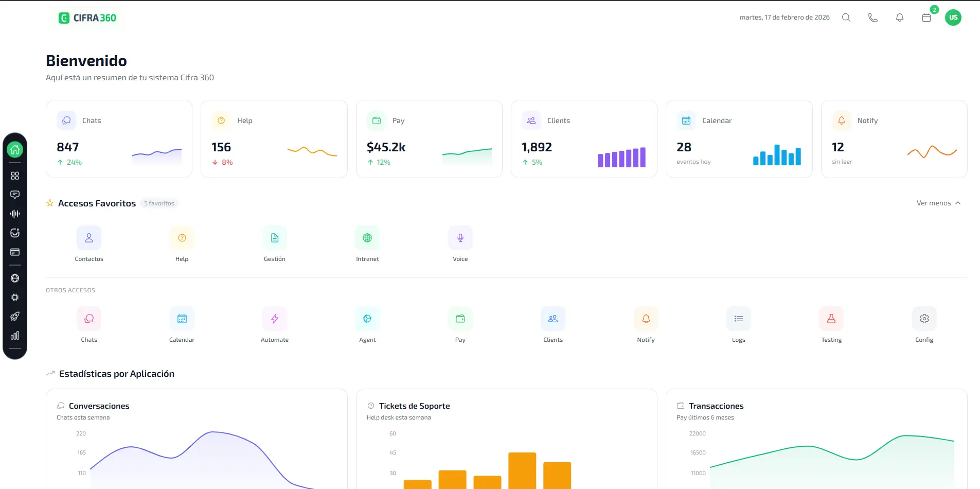
Task: Click the search magnifier in the header
Action: [x=846, y=17]
